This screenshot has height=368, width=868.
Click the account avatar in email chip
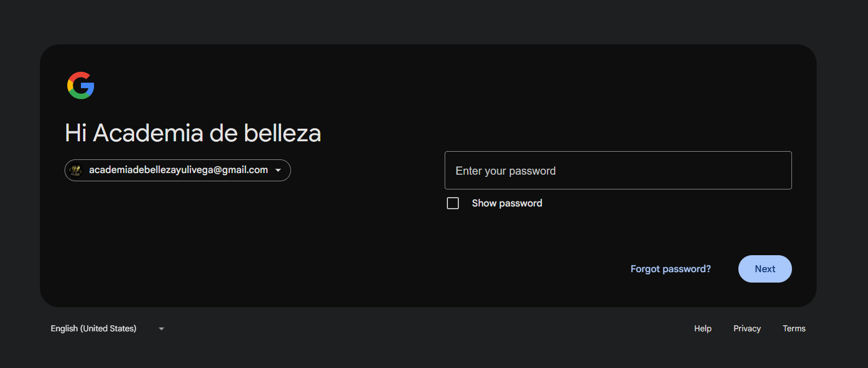76,170
